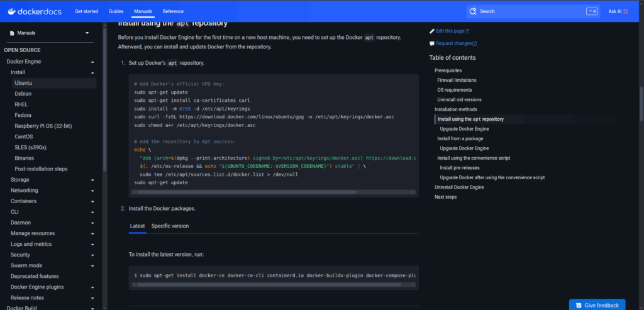Jump to Uninstall old versions section
Screen dimensions: 644x310
click(x=459, y=100)
